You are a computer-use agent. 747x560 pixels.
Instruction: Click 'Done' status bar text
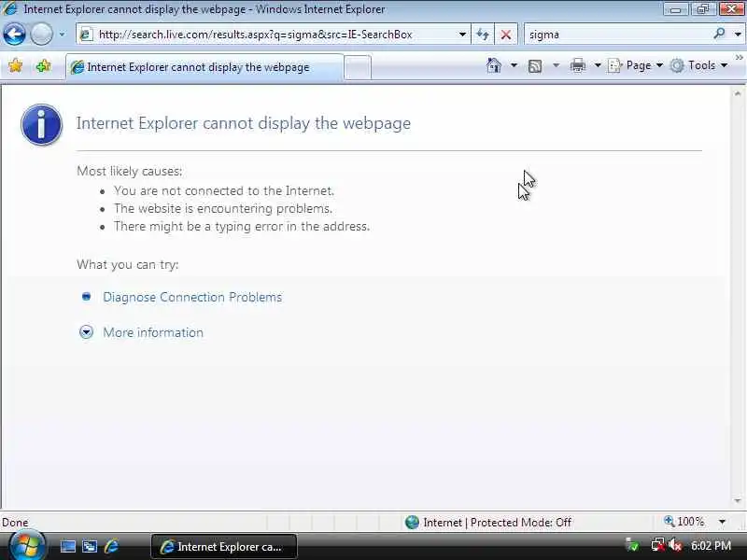tap(15, 523)
